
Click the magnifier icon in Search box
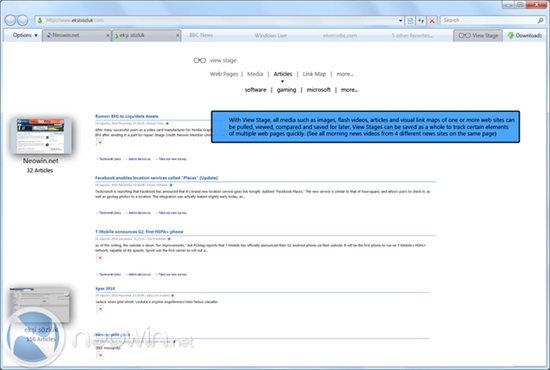click(541, 20)
